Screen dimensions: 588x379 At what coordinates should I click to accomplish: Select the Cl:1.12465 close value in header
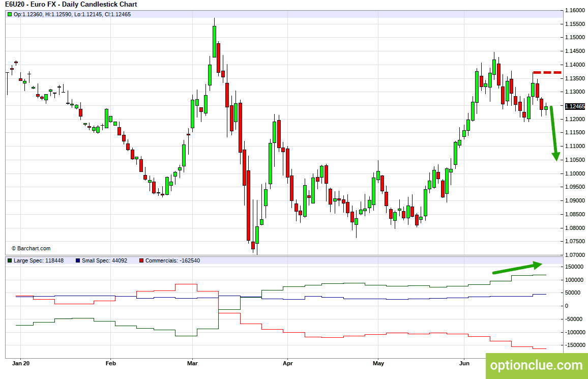point(117,15)
